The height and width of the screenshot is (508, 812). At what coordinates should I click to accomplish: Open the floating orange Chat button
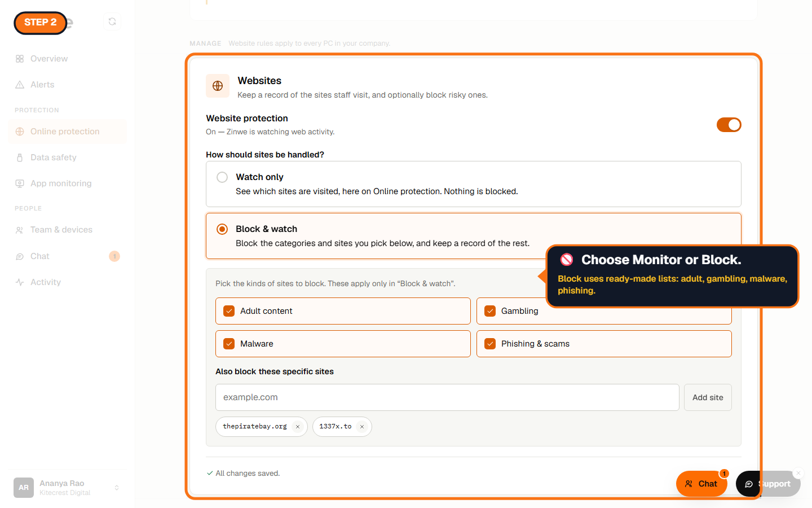coord(701,484)
